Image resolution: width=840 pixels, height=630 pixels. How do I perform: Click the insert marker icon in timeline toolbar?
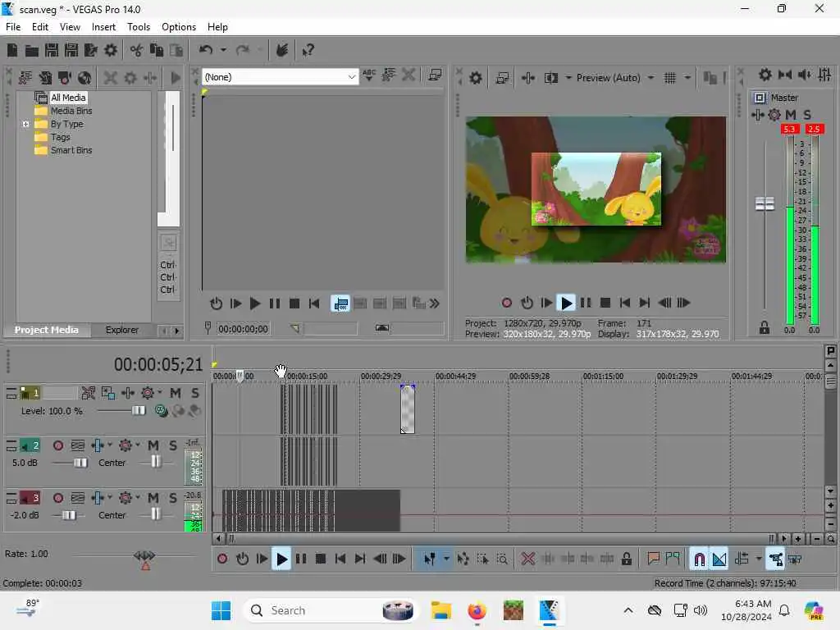point(653,559)
